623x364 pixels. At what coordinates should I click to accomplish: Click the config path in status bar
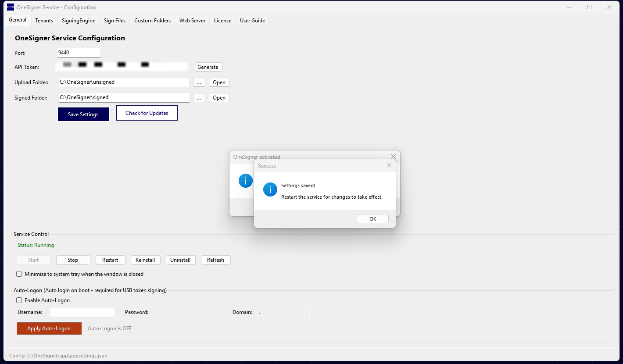58,356
